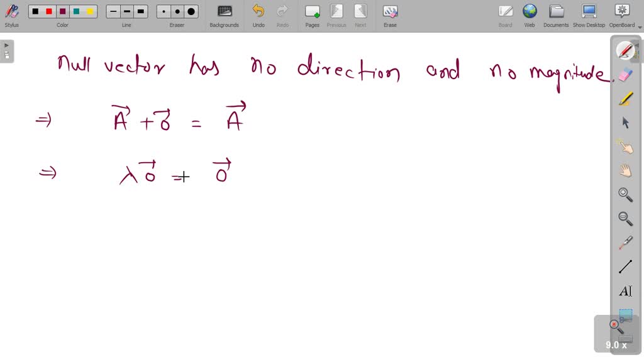Image resolution: width=644 pixels, height=362 pixels.
Task: Select the Interact with items hand tool
Action: point(625,146)
